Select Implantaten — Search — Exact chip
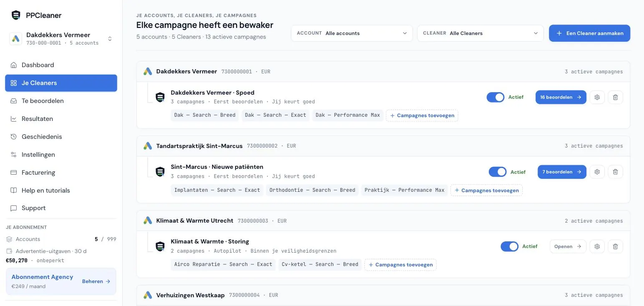This screenshot has width=644, height=306. point(217,190)
